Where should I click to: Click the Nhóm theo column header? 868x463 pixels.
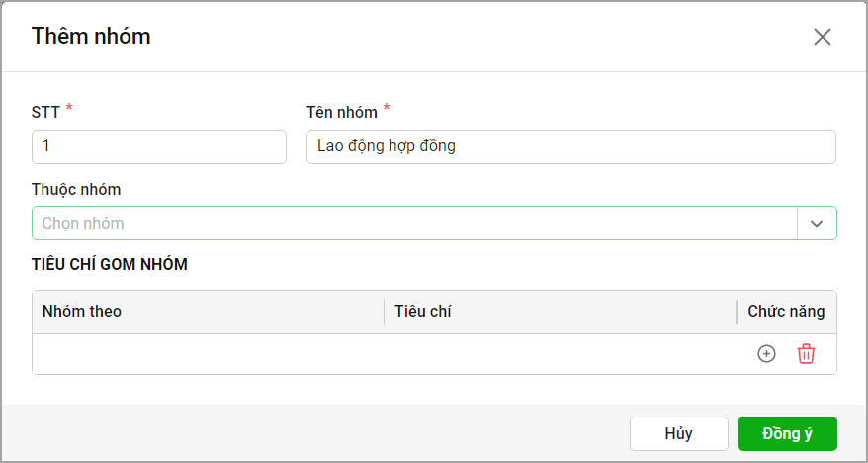(x=82, y=312)
